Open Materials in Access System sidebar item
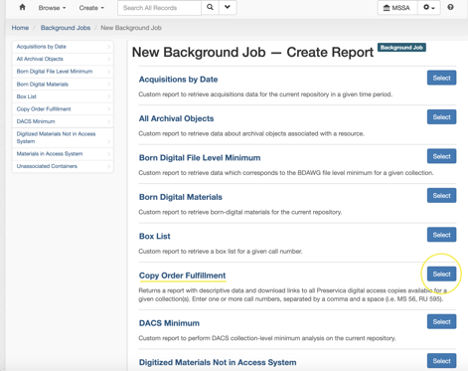This screenshot has height=371, width=468. pyautogui.click(x=63, y=154)
